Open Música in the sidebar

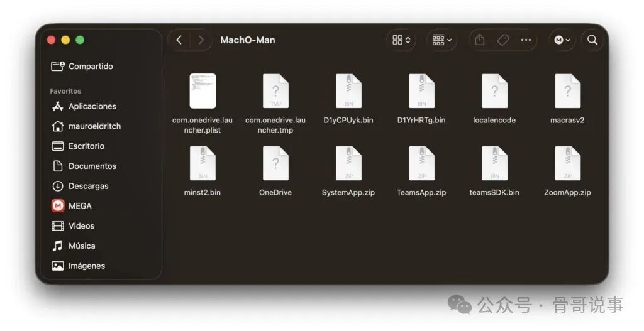click(74, 246)
